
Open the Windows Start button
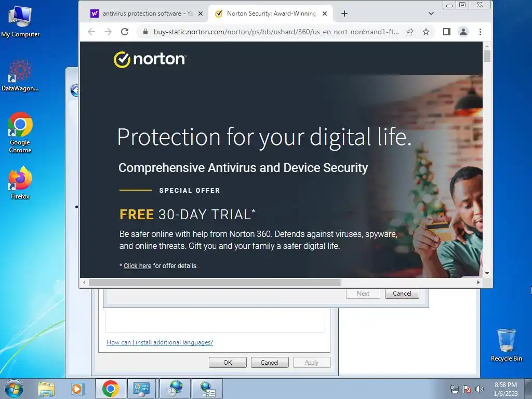pyautogui.click(x=14, y=389)
